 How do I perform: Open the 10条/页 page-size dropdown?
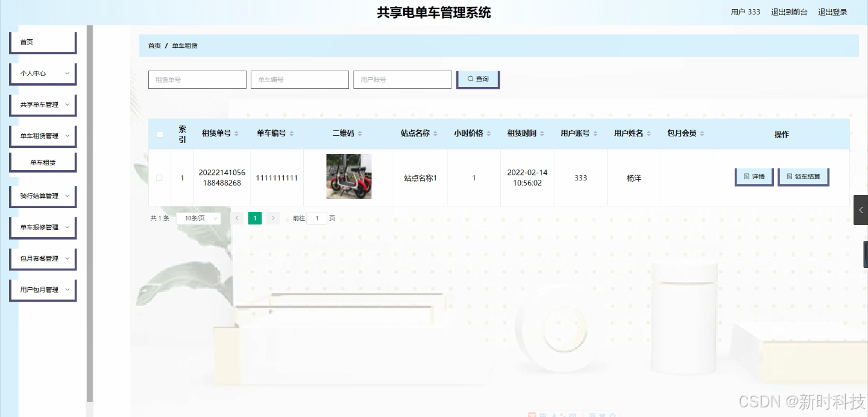click(x=198, y=218)
